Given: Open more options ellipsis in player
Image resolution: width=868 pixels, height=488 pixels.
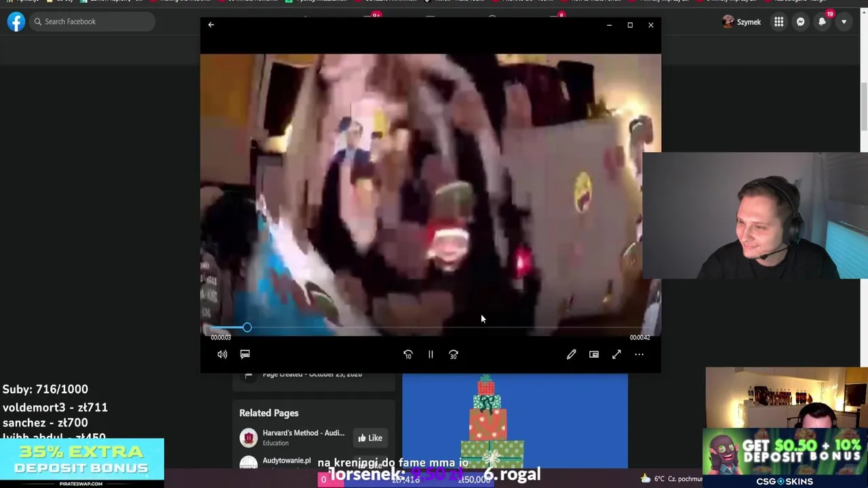Looking at the screenshot, I should coord(639,354).
